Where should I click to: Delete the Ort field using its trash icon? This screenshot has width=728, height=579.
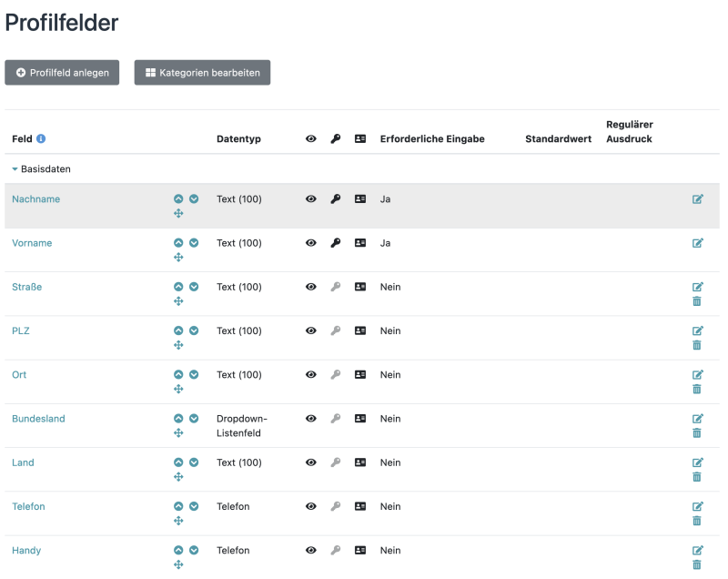(x=697, y=388)
